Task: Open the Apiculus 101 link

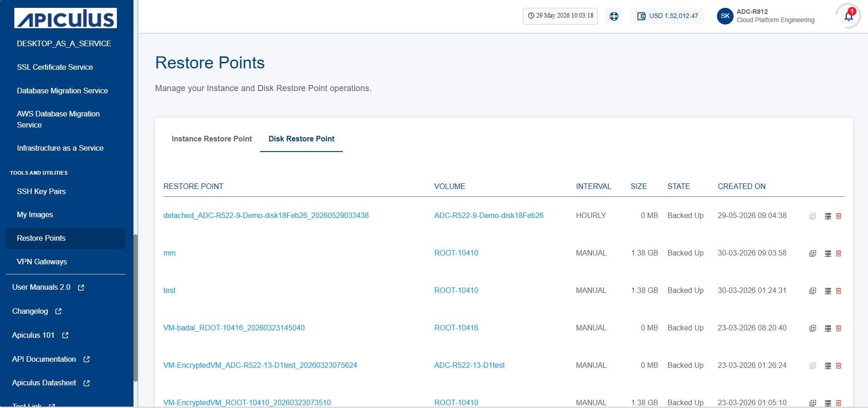Action: [x=33, y=335]
